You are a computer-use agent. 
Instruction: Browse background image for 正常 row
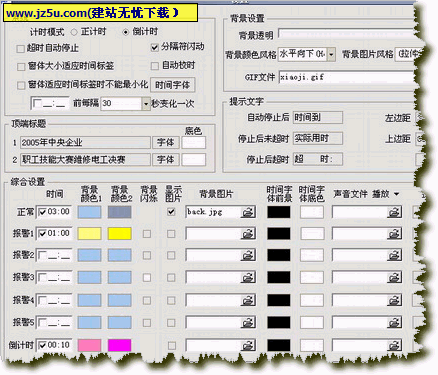coord(248,212)
